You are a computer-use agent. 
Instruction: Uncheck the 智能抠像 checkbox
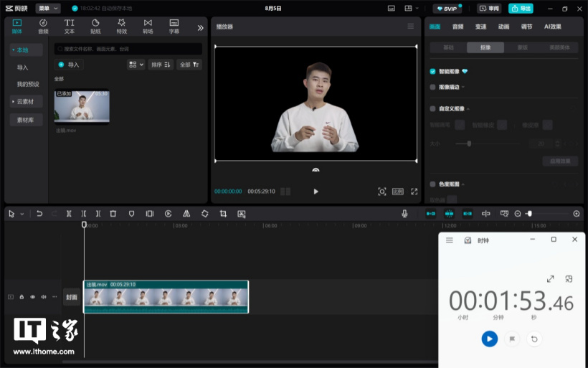pos(432,72)
